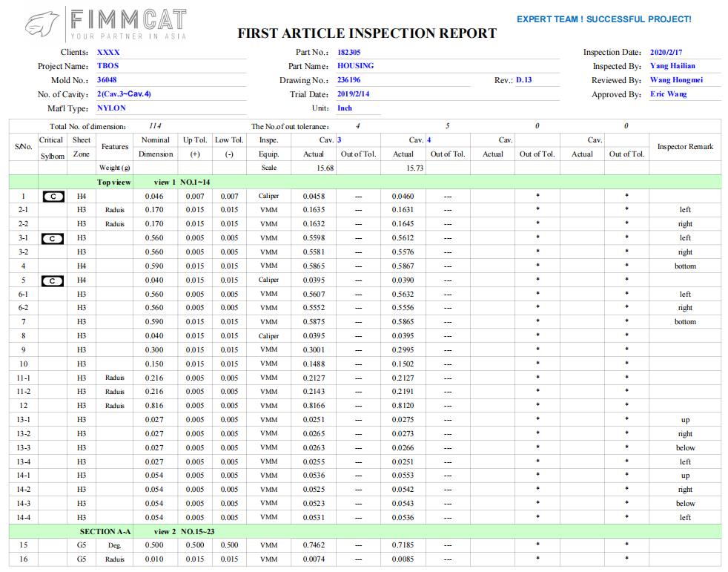The image size is (728, 572).
Task: Click the Up Tol. column header
Action: click(x=195, y=147)
